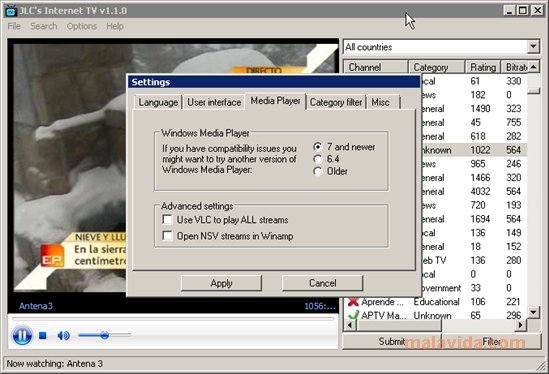This screenshot has width=549, height=374.
Task: Click the bitrate value 755
Action: [514, 123]
